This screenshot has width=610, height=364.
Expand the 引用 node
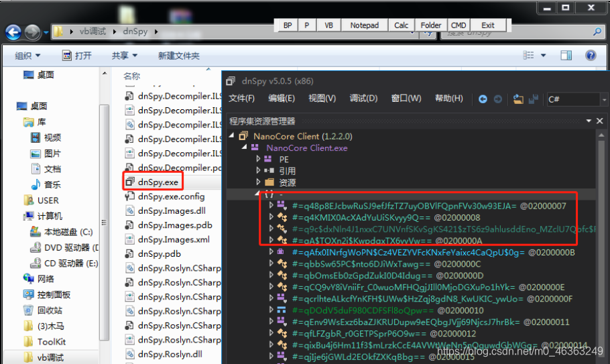(x=258, y=170)
